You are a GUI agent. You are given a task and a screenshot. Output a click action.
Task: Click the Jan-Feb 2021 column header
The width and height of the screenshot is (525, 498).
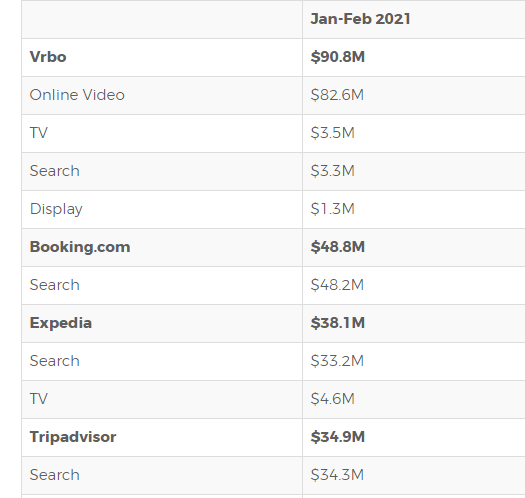[360, 19]
